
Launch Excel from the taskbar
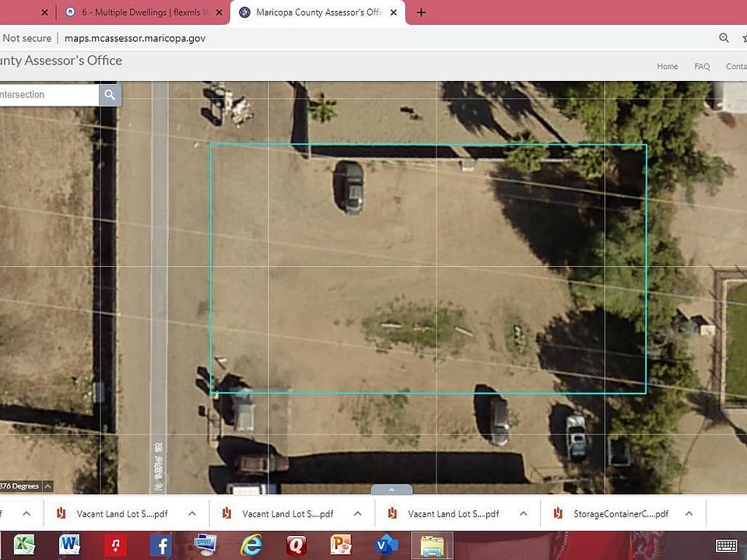point(24,544)
